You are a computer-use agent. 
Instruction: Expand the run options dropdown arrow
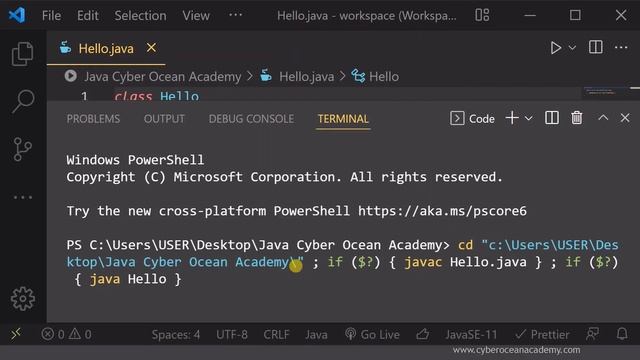(572, 48)
